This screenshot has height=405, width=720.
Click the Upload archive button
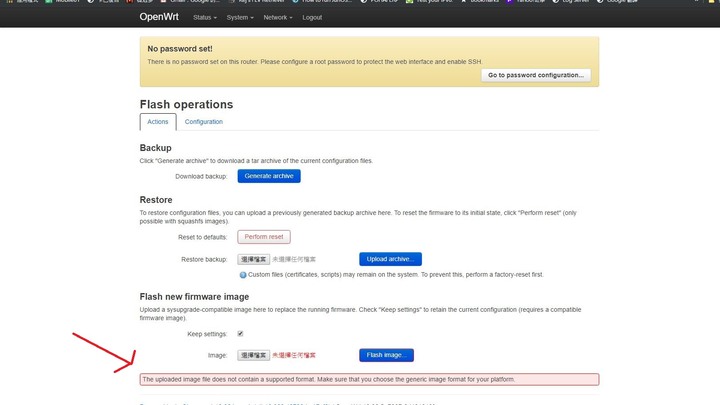pyautogui.click(x=390, y=259)
